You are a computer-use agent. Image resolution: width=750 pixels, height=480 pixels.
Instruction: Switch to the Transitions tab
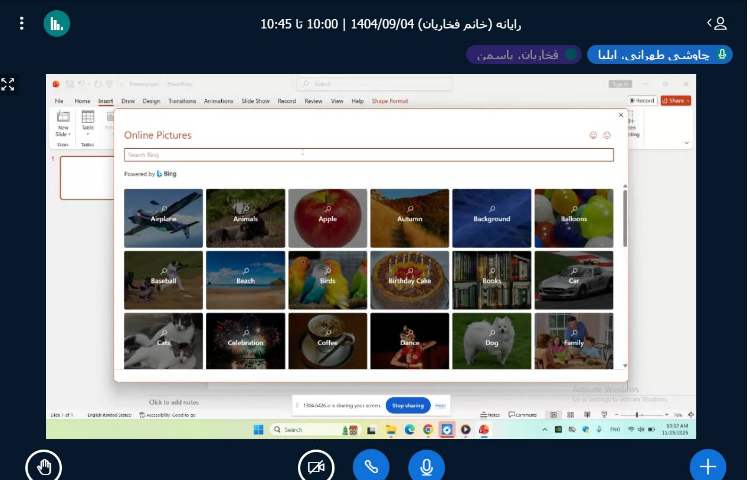[182, 101]
